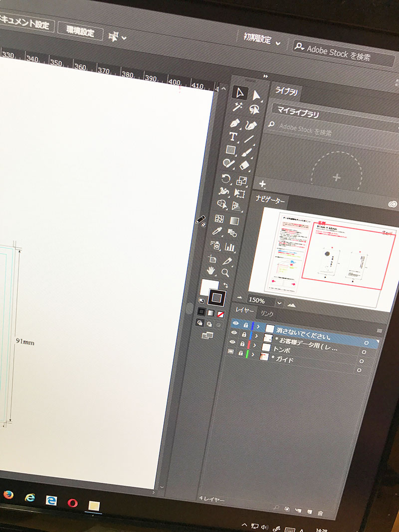Select the Rotate tool

pos(226,178)
